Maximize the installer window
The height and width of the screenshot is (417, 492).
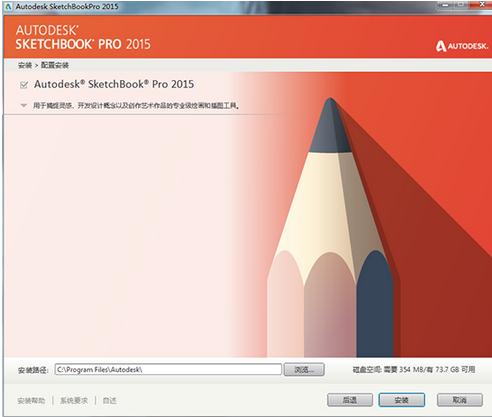(462, 5)
